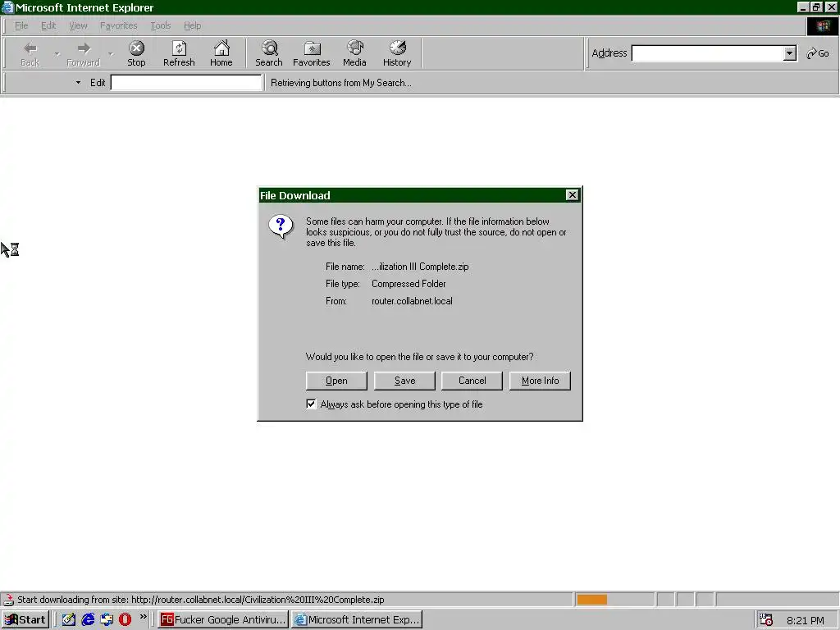The image size is (840, 630).
Task: Click the search toolbar text field
Action: [x=186, y=83]
